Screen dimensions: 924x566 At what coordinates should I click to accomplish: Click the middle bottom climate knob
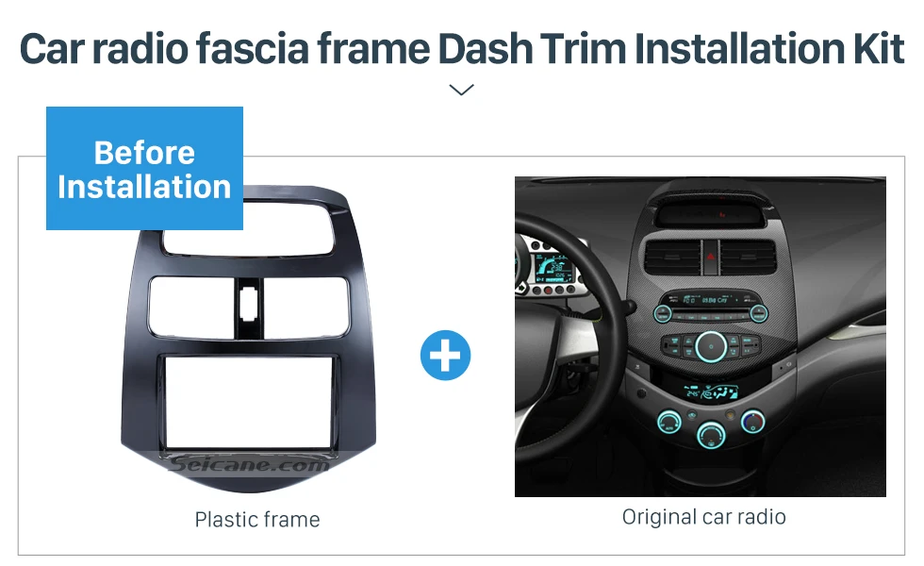[711, 435]
